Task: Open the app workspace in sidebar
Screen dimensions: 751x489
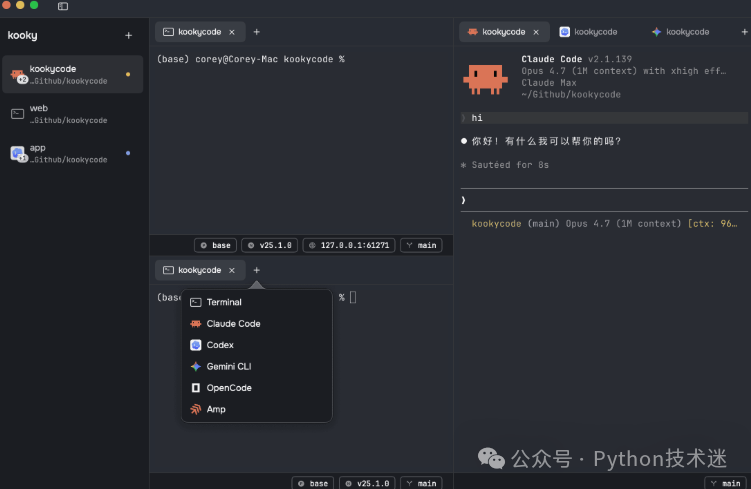Action: tap(72, 153)
